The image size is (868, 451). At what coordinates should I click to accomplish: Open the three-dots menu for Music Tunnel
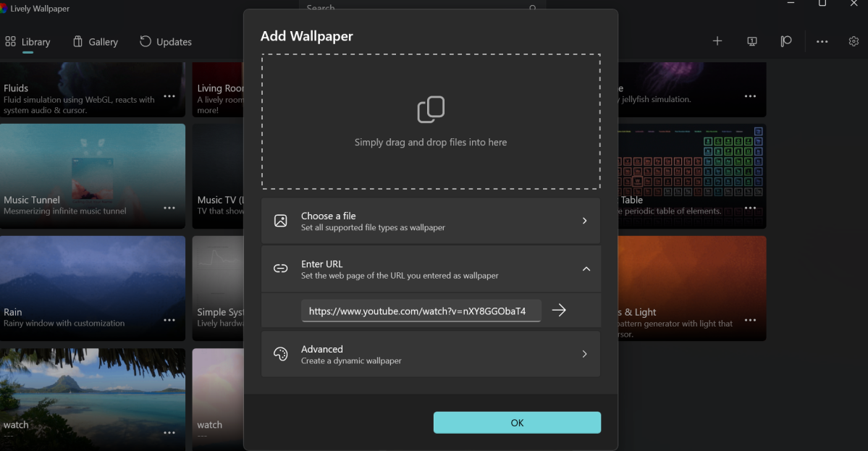point(169,208)
